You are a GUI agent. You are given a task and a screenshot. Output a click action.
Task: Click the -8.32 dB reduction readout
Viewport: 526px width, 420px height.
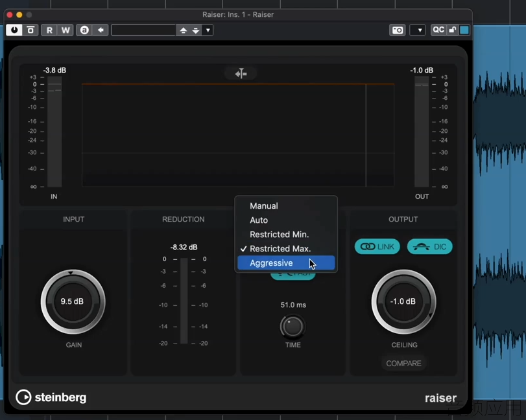coord(184,248)
